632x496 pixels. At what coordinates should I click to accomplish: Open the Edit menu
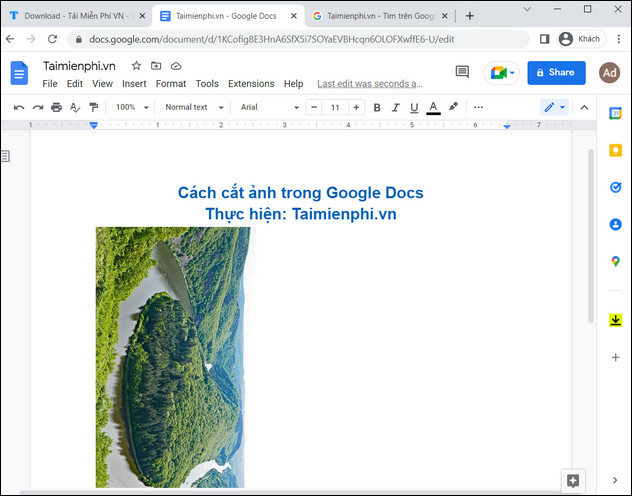click(x=75, y=84)
